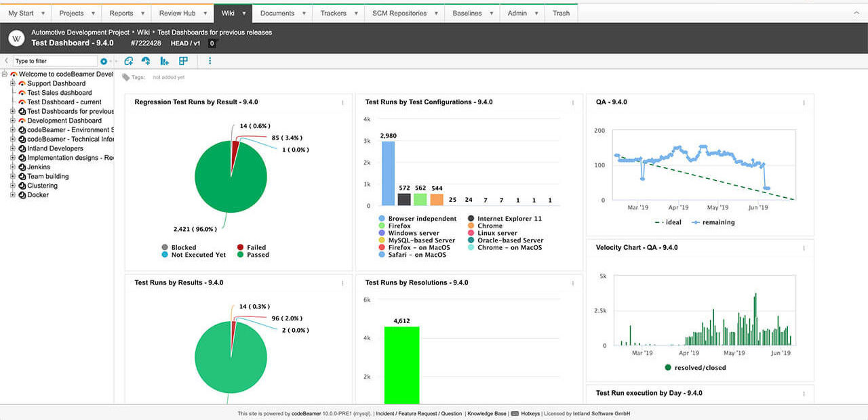Open Test Run execution by Day widget menu
This screenshot has height=420, width=868.
pos(804,394)
